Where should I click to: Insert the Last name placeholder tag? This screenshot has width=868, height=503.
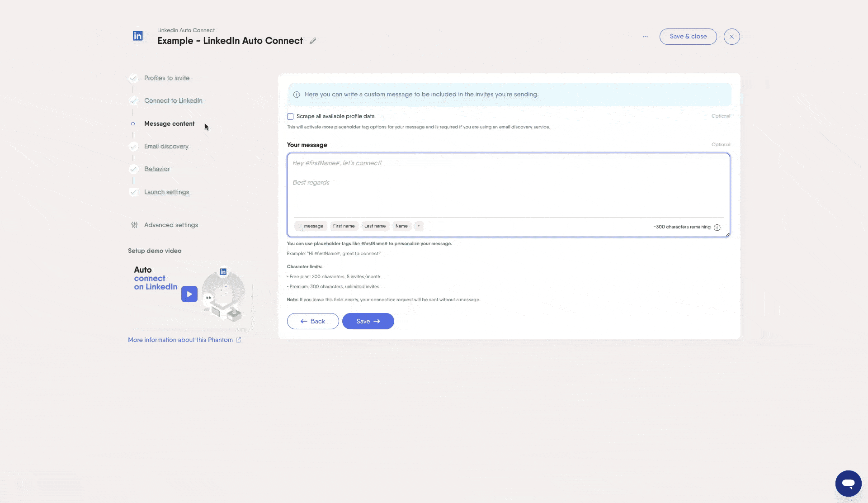(375, 226)
